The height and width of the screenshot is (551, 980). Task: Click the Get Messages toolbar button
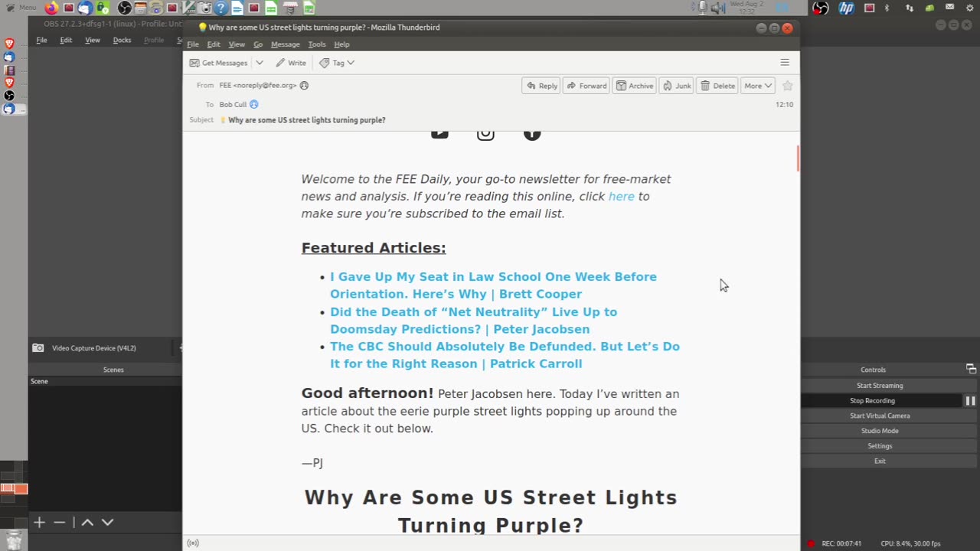click(x=218, y=63)
